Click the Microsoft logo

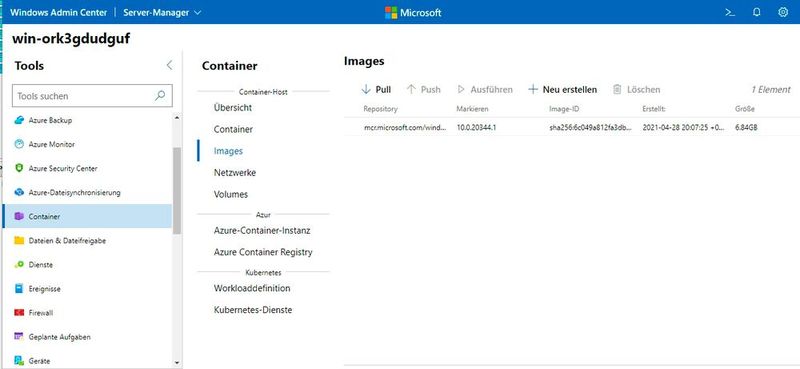(x=413, y=13)
